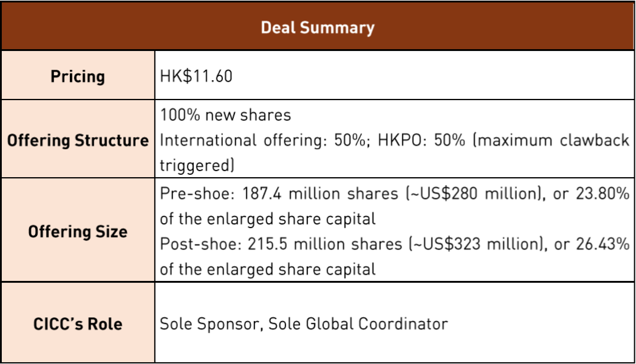636x364 pixels.
Task: Select the Pricing row label
Action: [x=78, y=77]
